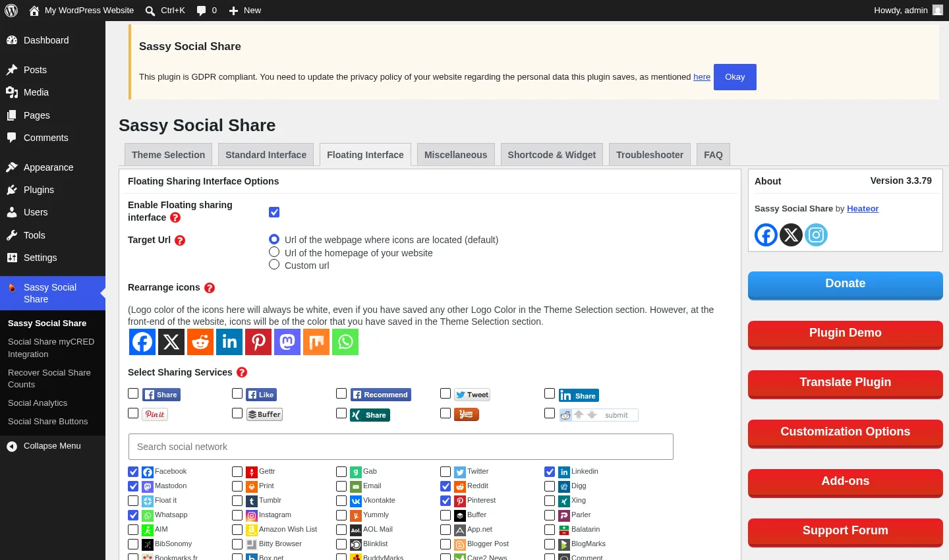Click Facebook icon in rearrange row
Viewport: 949px width, 560px height.
tap(142, 342)
